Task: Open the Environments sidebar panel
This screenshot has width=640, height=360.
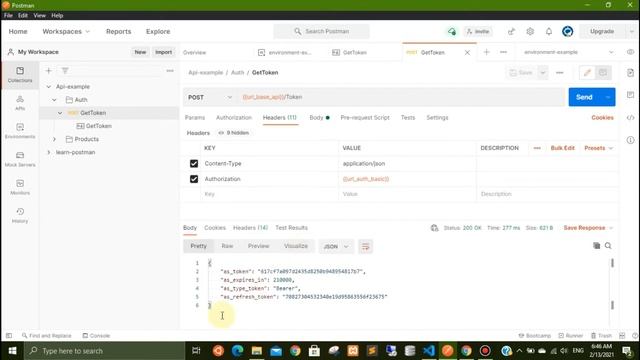Action: [x=20, y=131]
